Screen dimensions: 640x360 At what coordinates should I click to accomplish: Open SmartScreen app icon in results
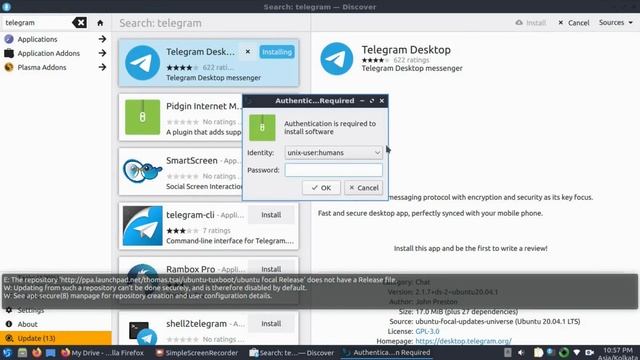pyautogui.click(x=142, y=171)
